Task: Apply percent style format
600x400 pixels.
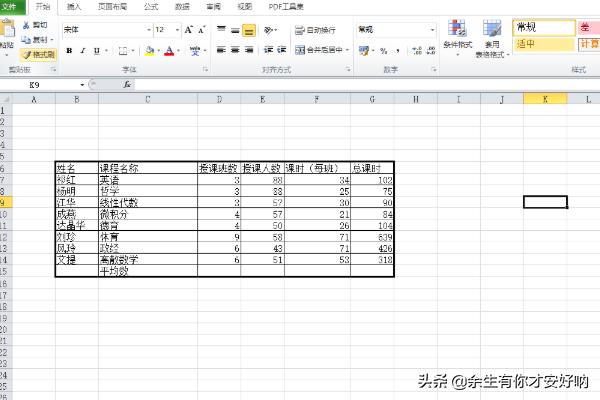Action: (x=383, y=51)
